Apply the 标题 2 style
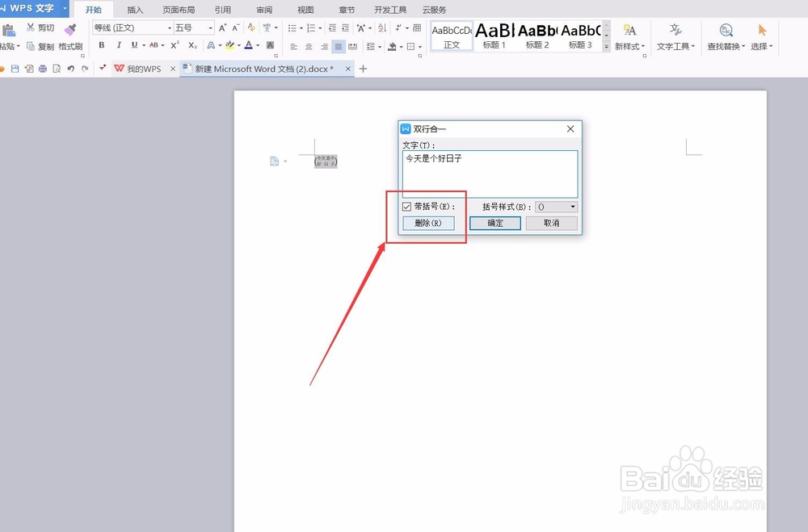The image size is (808, 532). 537,36
